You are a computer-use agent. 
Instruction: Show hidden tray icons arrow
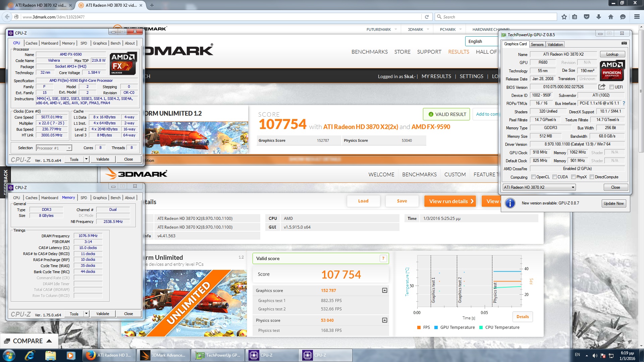click(x=587, y=355)
